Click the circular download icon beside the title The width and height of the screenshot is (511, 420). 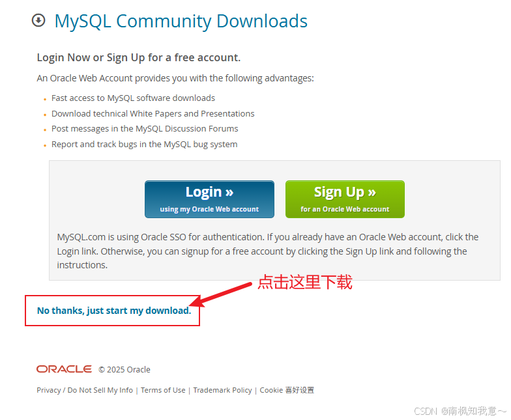[x=38, y=21]
